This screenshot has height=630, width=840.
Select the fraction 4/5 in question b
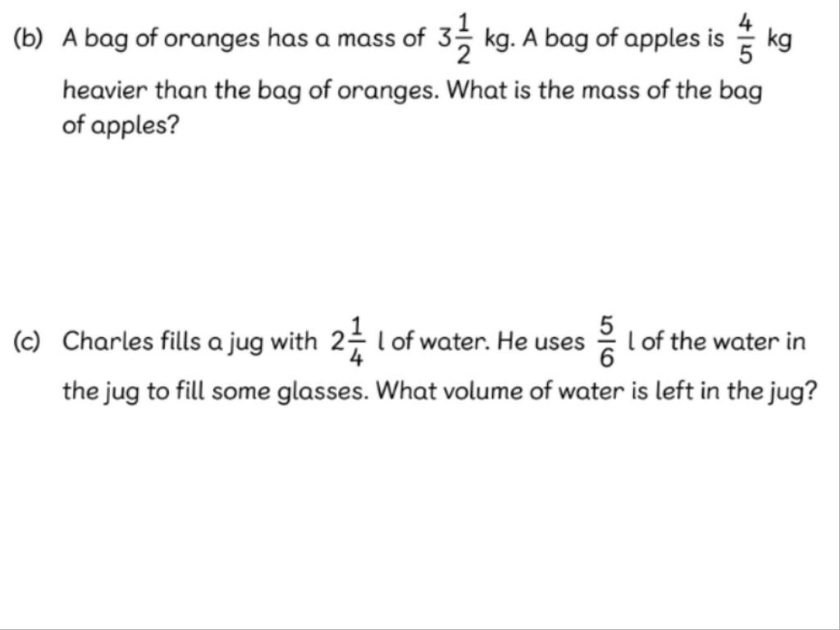(745, 39)
